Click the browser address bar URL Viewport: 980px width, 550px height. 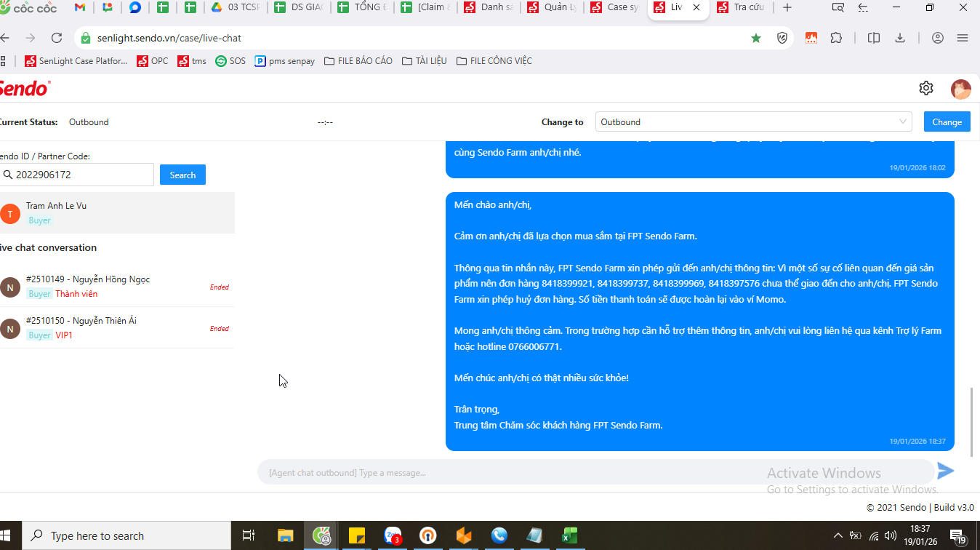(169, 38)
